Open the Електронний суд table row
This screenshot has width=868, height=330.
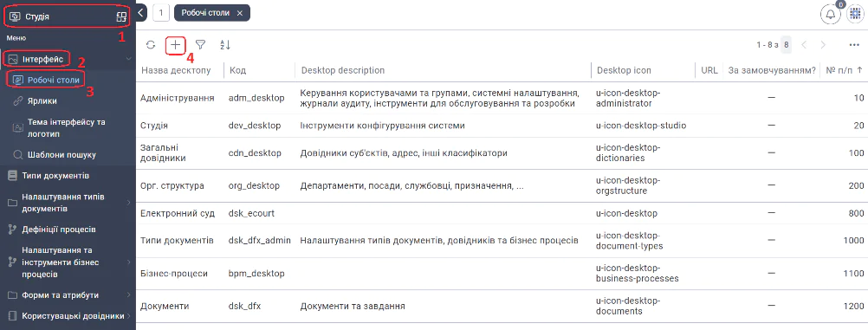point(502,213)
